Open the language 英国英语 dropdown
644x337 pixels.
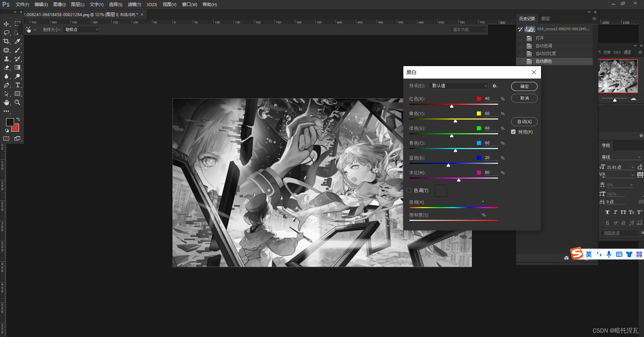pos(620,233)
